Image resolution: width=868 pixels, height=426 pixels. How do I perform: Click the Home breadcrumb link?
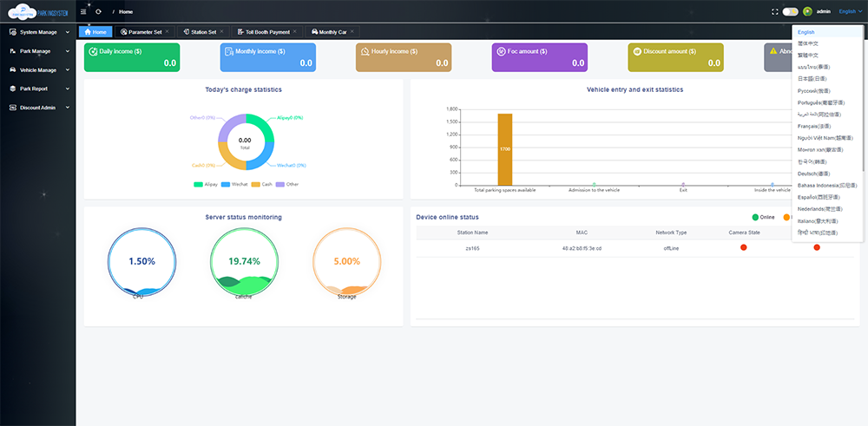pyautogui.click(x=126, y=11)
